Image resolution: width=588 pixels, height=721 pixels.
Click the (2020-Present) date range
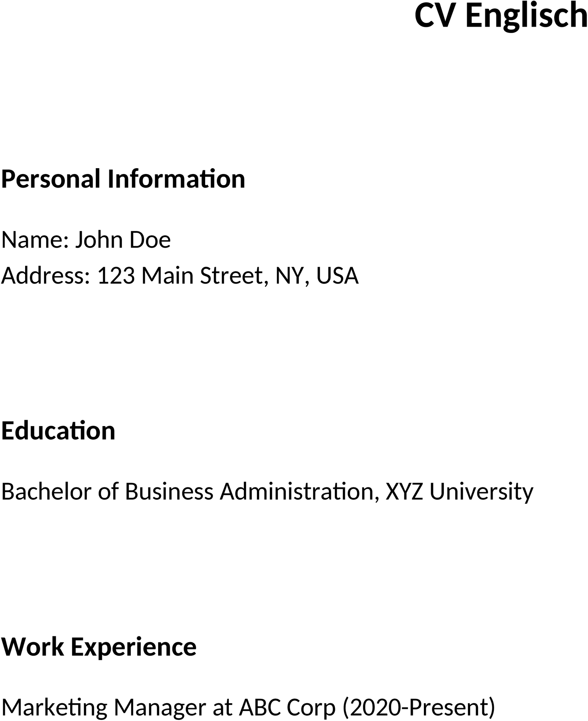tap(419, 707)
